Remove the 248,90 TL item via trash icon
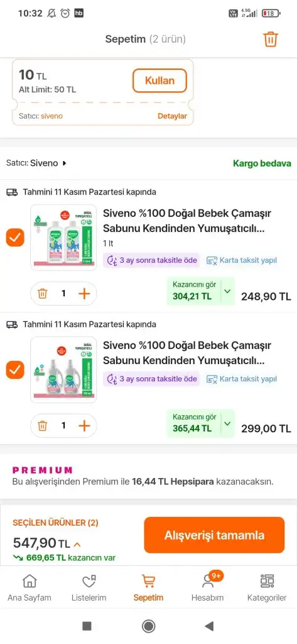297x644 pixels. 43,293
